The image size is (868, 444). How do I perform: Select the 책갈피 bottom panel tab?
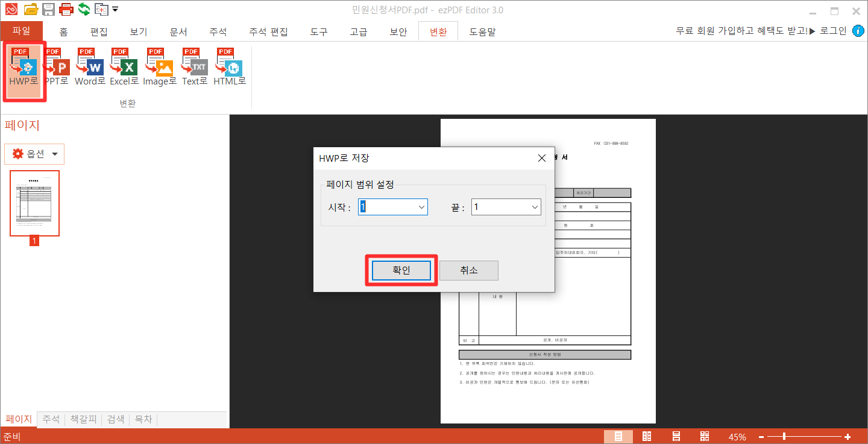(83, 419)
